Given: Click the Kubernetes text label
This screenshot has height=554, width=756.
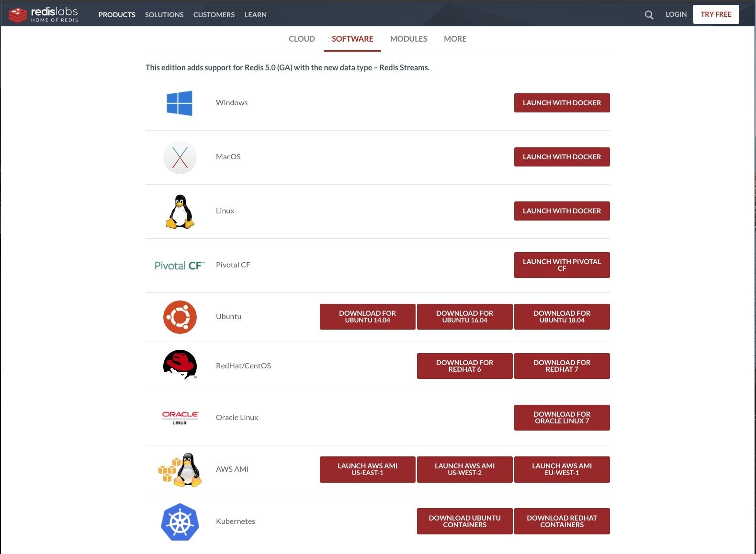Looking at the screenshot, I should 236,521.
